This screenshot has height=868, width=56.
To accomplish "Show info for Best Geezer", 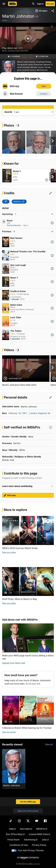I will 52,242.
